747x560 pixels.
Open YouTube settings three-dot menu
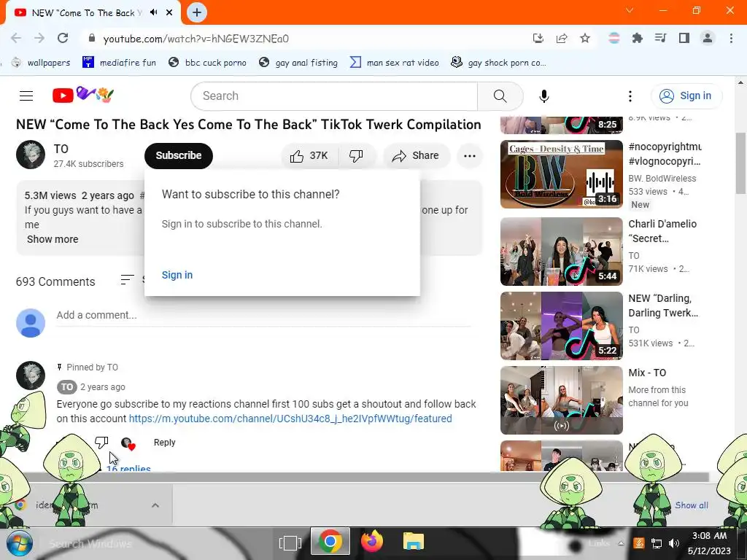pyautogui.click(x=630, y=96)
